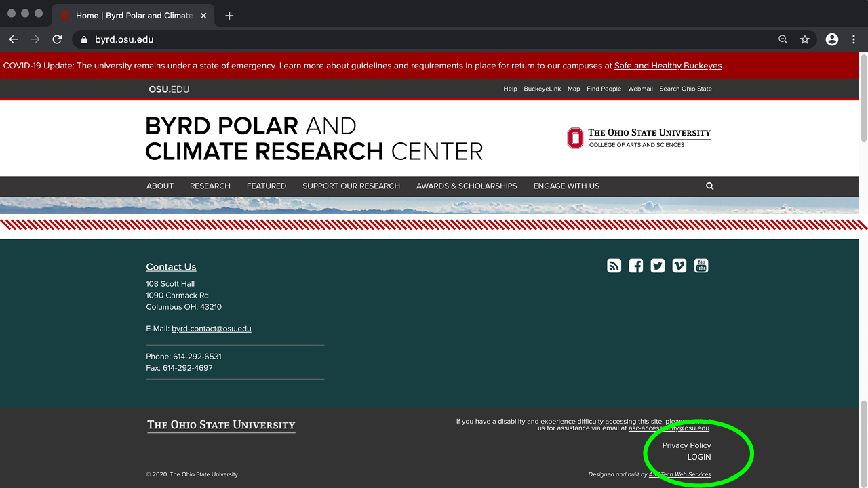This screenshot has height=488, width=868.
Task: Open the Vimeo icon in footer
Action: click(x=679, y=266)
